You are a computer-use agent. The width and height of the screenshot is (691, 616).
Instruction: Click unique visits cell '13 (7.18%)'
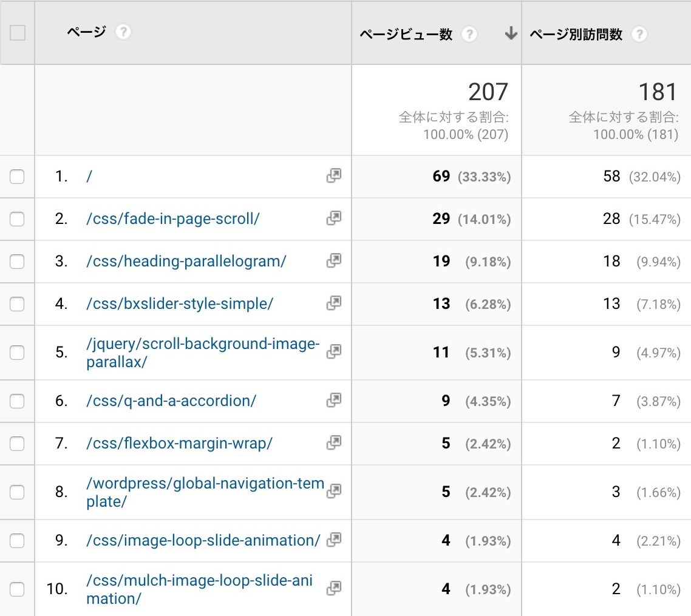(642, 304)
